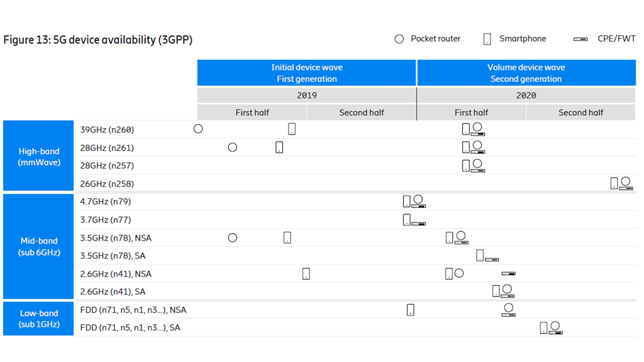Screen dimensions: 644x362
Task: Click the smartphone legend icon at the top
Action: pos(487,39)
